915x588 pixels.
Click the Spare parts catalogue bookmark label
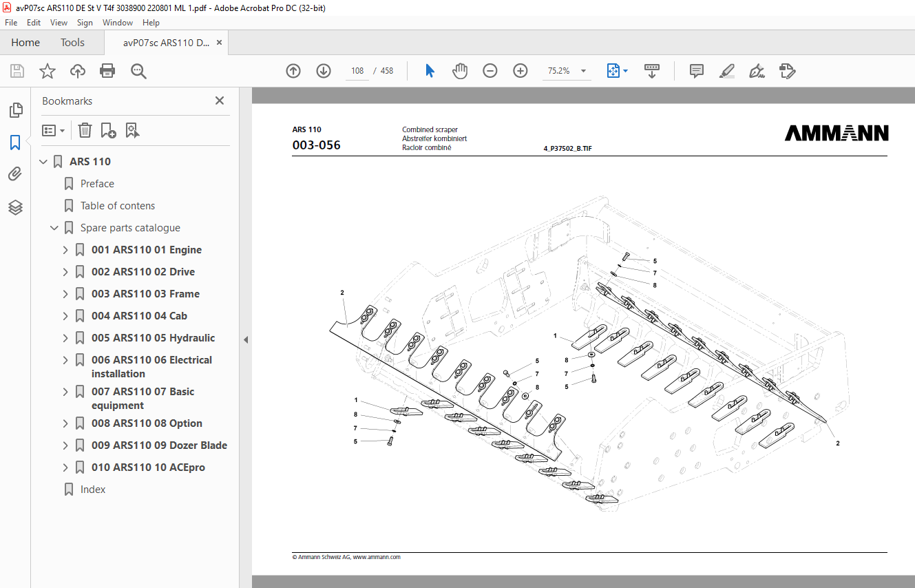tap(130, 228)
